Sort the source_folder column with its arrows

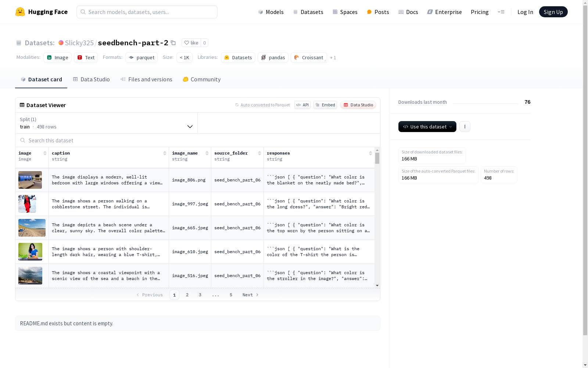(259, 153)
